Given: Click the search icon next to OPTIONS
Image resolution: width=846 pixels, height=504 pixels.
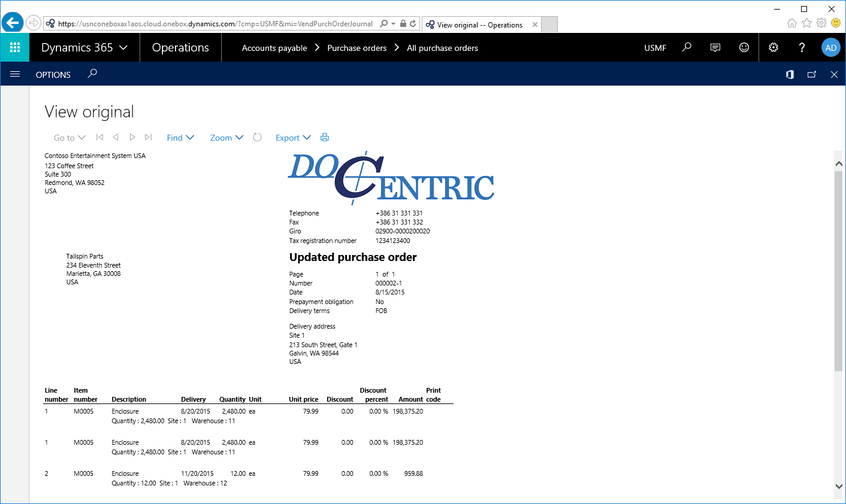Looking at the screenshot, I should tap(92, 74).
